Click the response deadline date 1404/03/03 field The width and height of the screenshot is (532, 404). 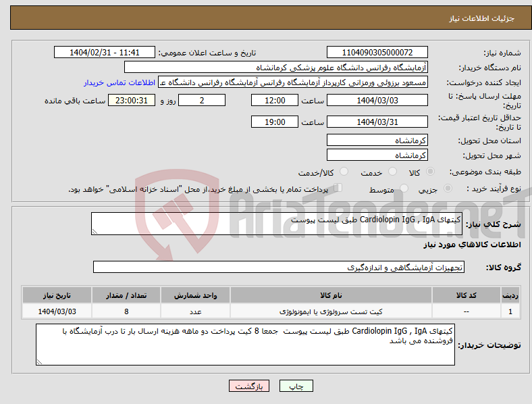pos(377,100)
